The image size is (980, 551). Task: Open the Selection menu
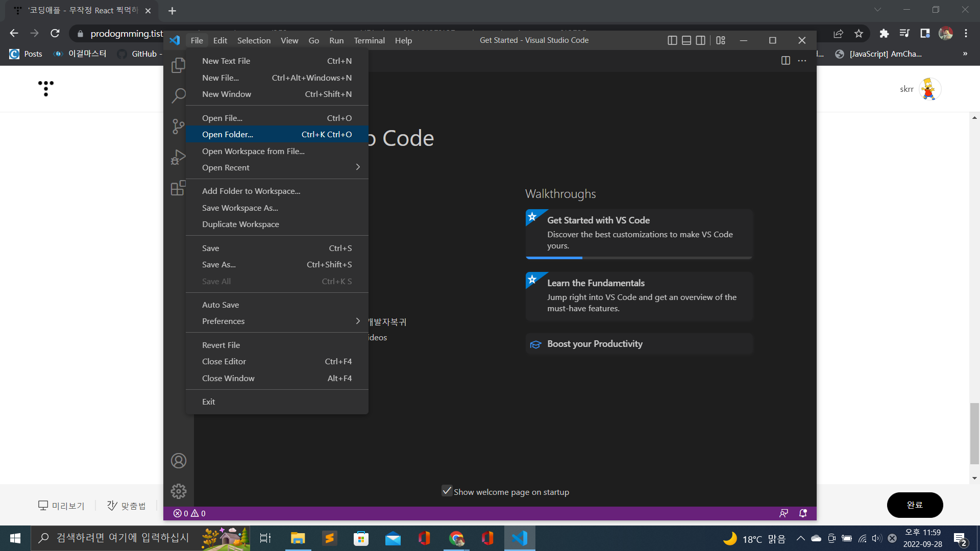pos(254,40)
